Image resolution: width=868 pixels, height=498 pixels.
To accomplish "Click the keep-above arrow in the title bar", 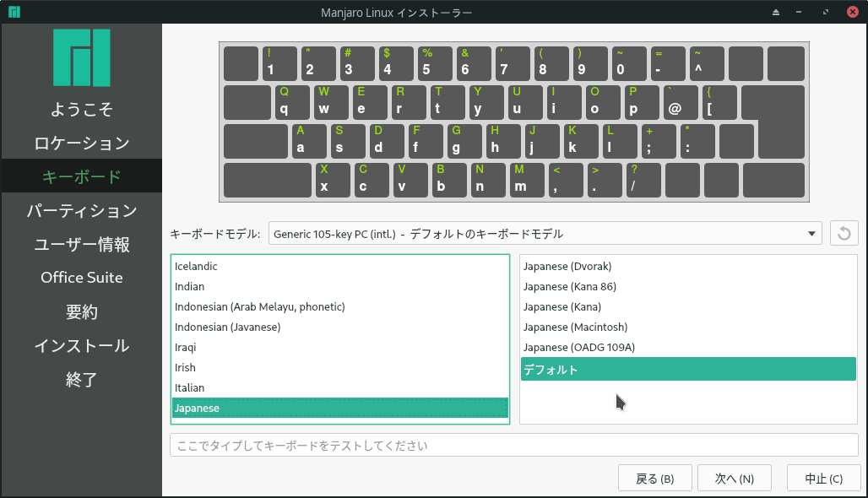I will point(776,12).
